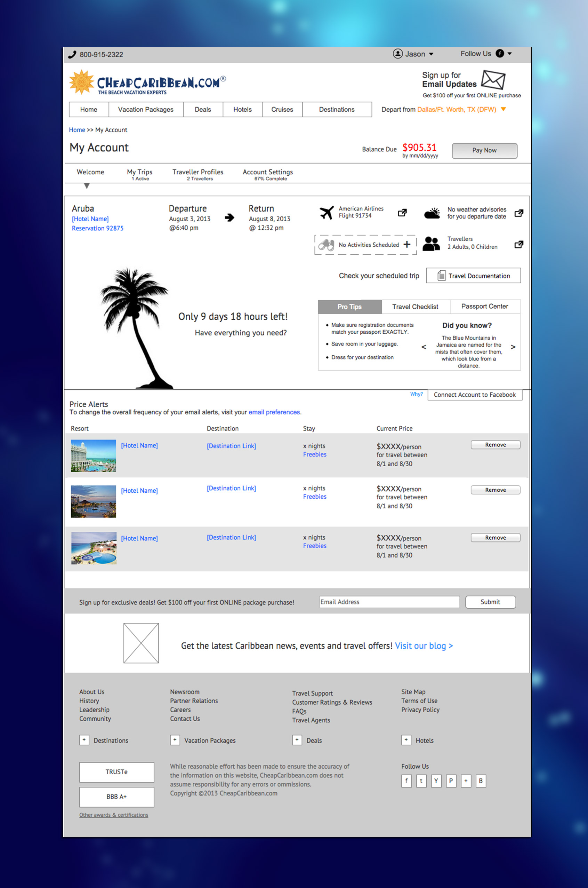The width and height of the screenshot is (588, 888).
Task: Click the email envelope icon for updates
Action: click(x=493, y=80)
